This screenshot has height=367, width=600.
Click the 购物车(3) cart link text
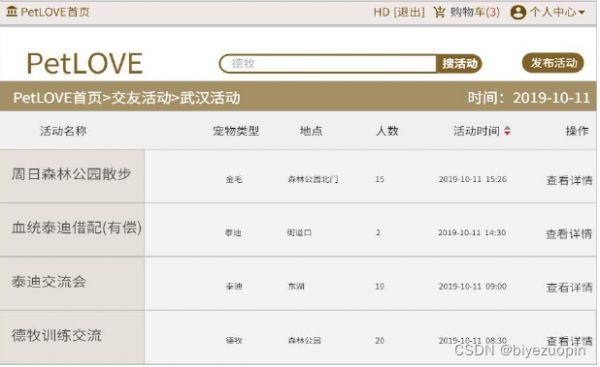(x=475, y=12)
